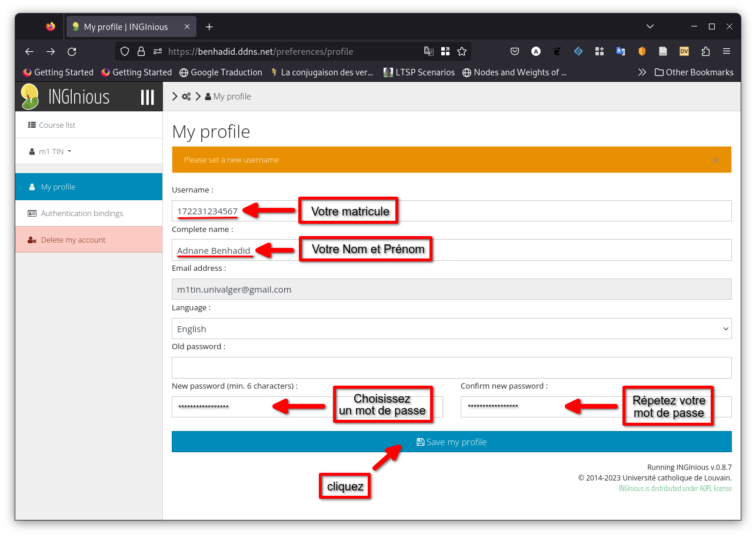Dismiss the 'Please set a new username' alert

tap(715, 160)
